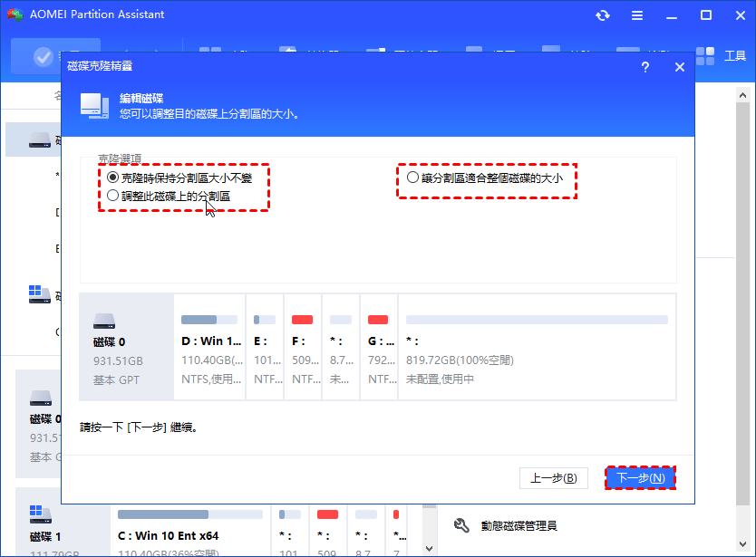This screenshot has height=557, width=756.
Task: Click the disk map panel down scroll arrow
Action: coord(429,548)
